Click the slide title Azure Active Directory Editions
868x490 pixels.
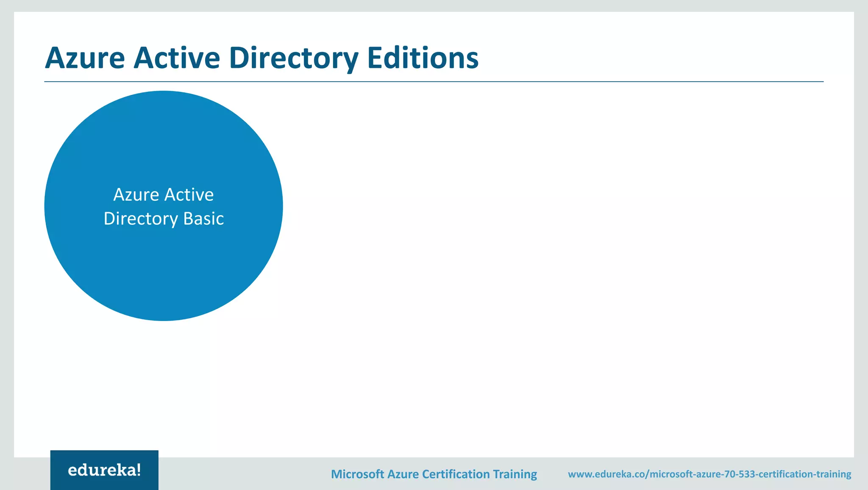tap(262, 58)
